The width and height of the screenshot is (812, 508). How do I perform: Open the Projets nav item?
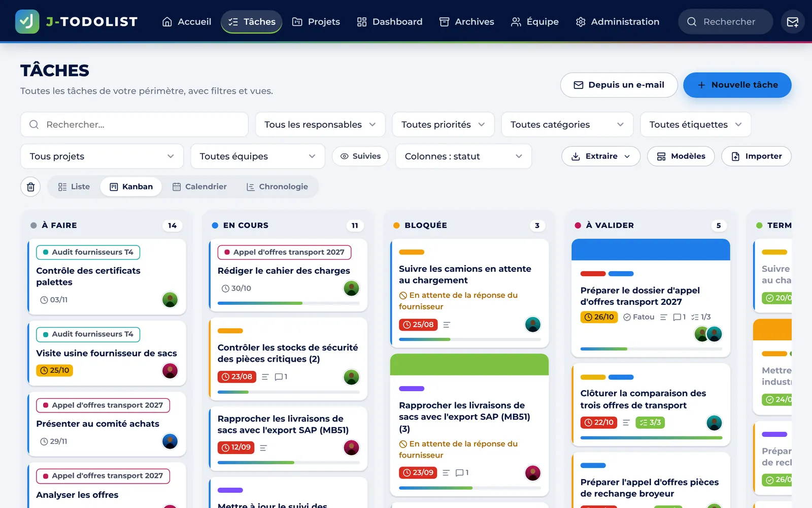point(316,22)
